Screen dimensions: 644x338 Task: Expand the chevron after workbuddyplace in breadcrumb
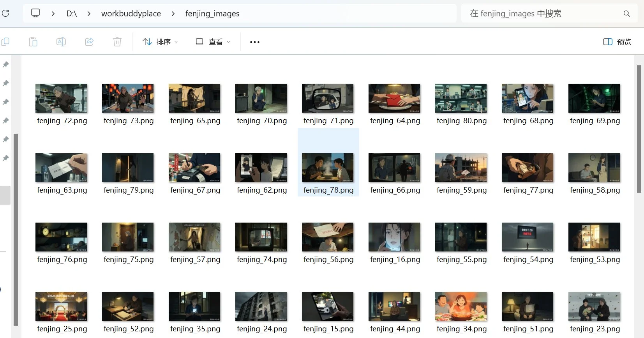[x=173, y=14]
